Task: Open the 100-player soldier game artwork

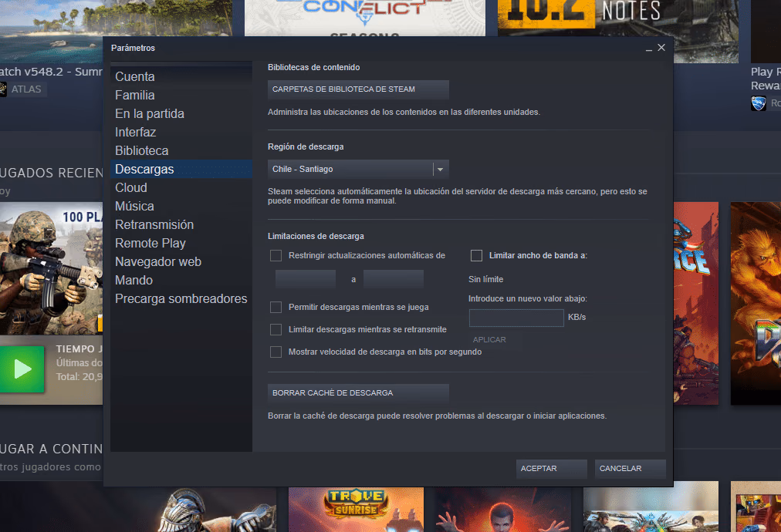Action: point(51,268)
